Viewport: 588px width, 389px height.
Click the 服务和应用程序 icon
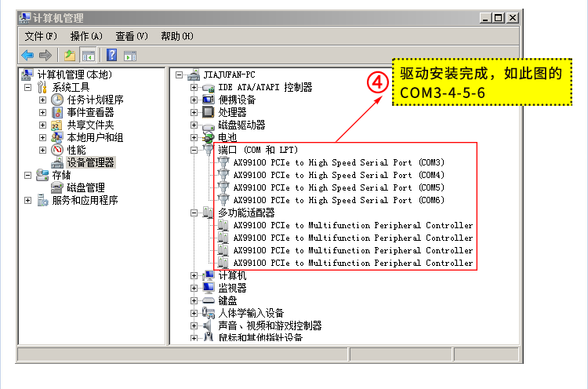point(42,200)
